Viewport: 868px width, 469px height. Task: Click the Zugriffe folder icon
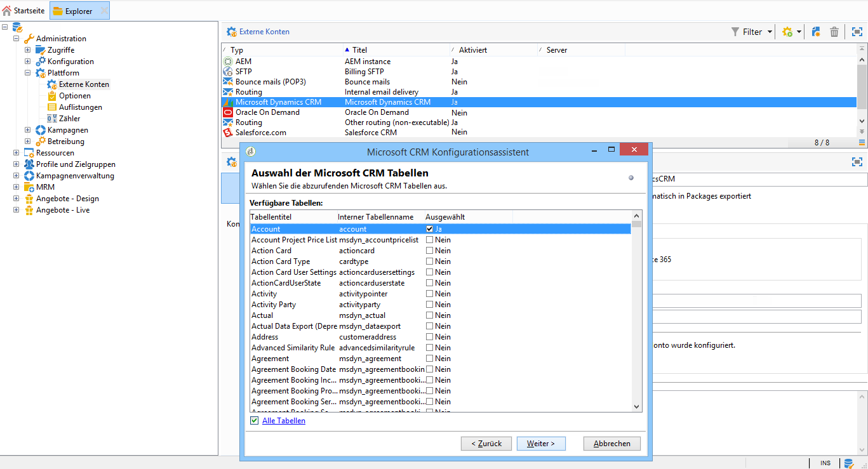[x=40, y=50]
